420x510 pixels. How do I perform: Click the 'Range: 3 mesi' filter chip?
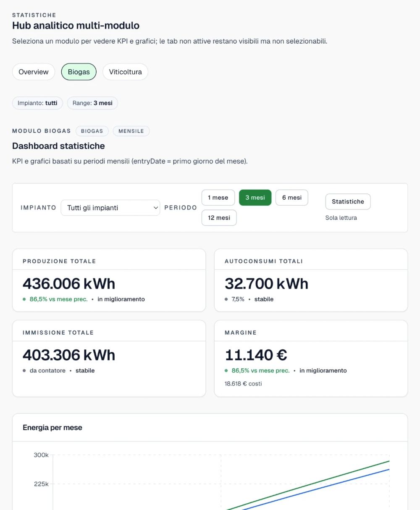click(x=92, y=103)
